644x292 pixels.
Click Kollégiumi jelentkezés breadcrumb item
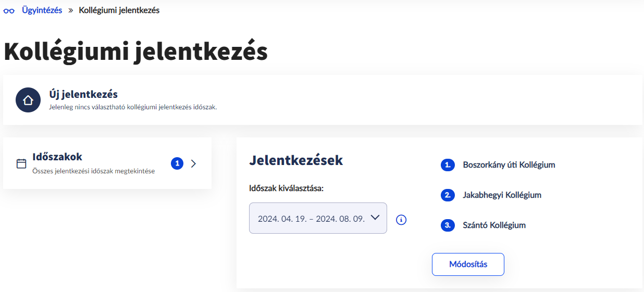coord(119,10)
